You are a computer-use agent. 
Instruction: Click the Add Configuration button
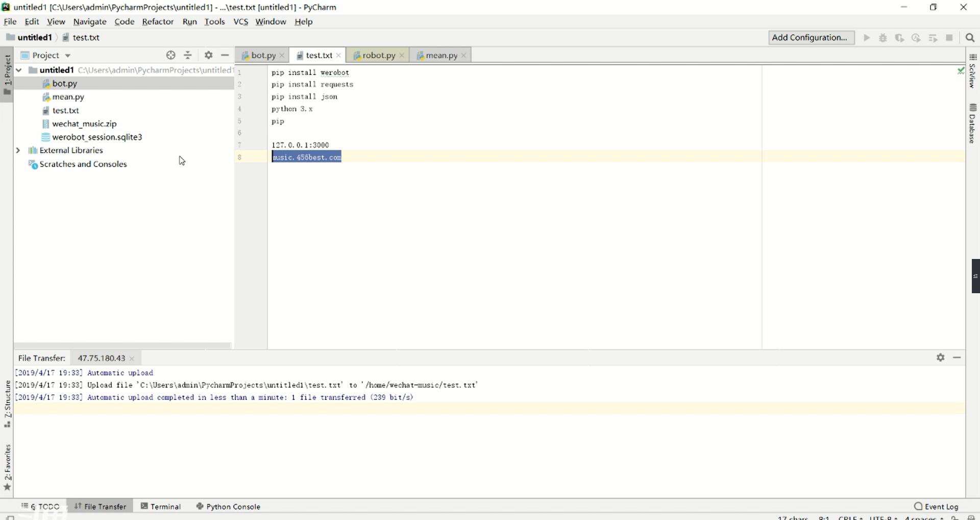[x=811, y=37]
